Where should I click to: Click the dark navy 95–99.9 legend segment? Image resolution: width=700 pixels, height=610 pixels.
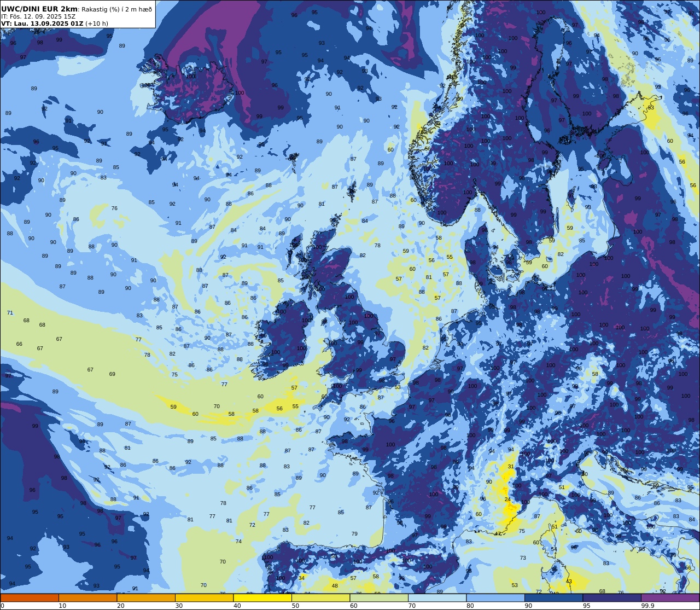[x=612, y=598]
